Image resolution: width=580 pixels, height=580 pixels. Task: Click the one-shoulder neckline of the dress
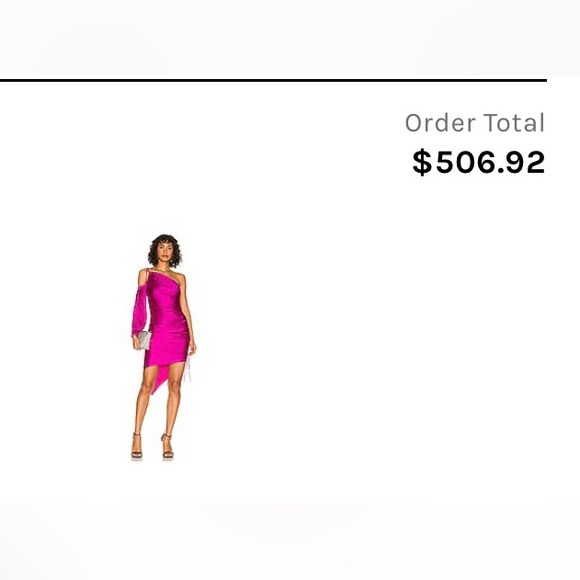pos(166,276)
